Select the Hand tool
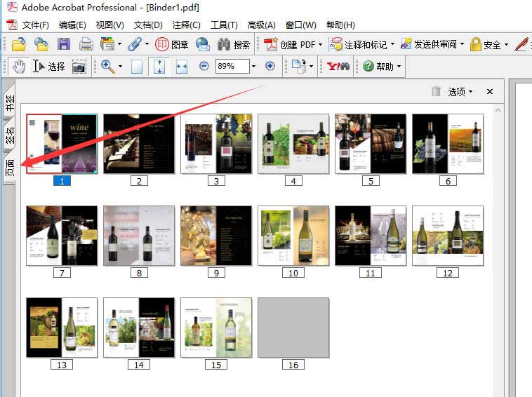This screenshot has width=532, height=397. click(20, 66)
